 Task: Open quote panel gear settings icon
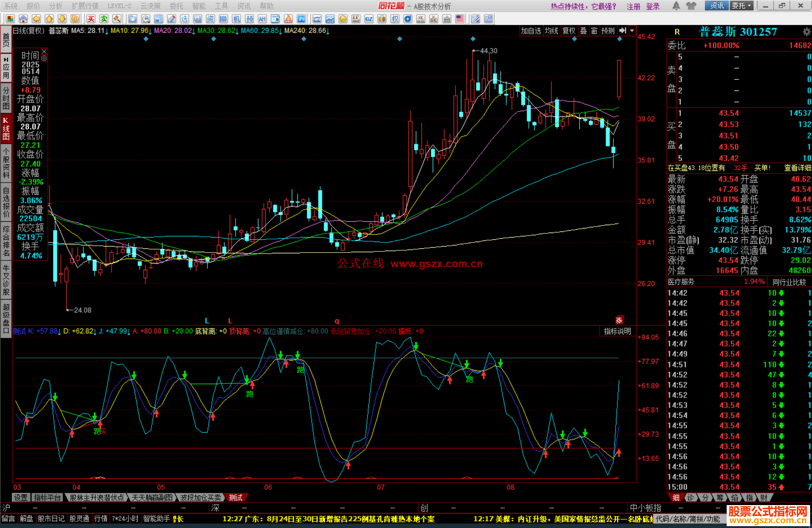tap(806, 32)
